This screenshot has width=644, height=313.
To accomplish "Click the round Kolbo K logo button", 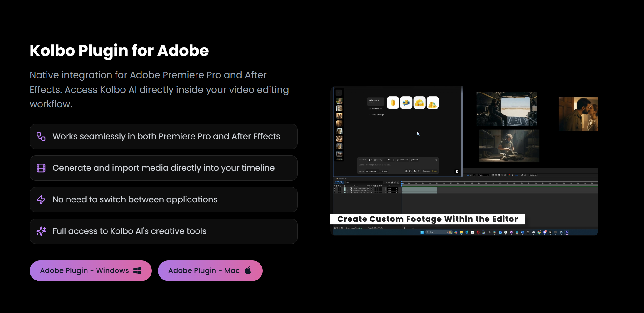I will [457, 171].
